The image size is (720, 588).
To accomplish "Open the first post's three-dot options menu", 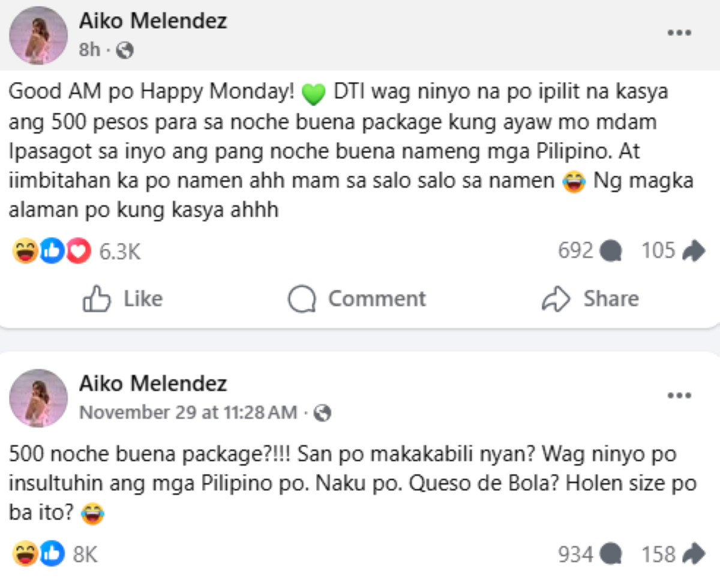I will [679, 33].
